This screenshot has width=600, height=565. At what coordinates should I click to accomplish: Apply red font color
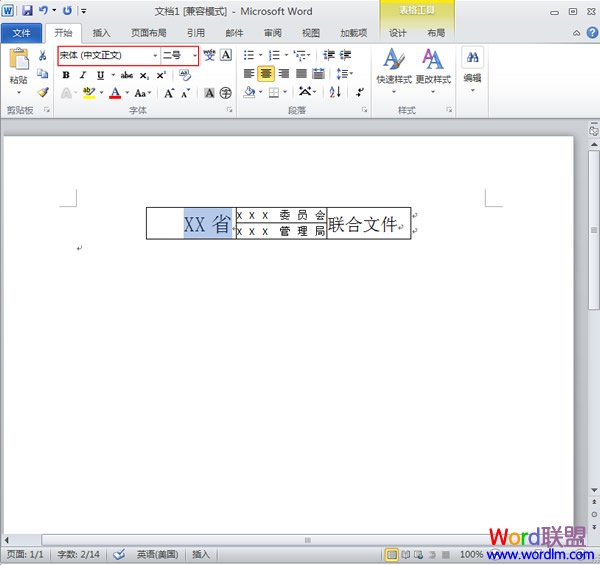(115, 93)
